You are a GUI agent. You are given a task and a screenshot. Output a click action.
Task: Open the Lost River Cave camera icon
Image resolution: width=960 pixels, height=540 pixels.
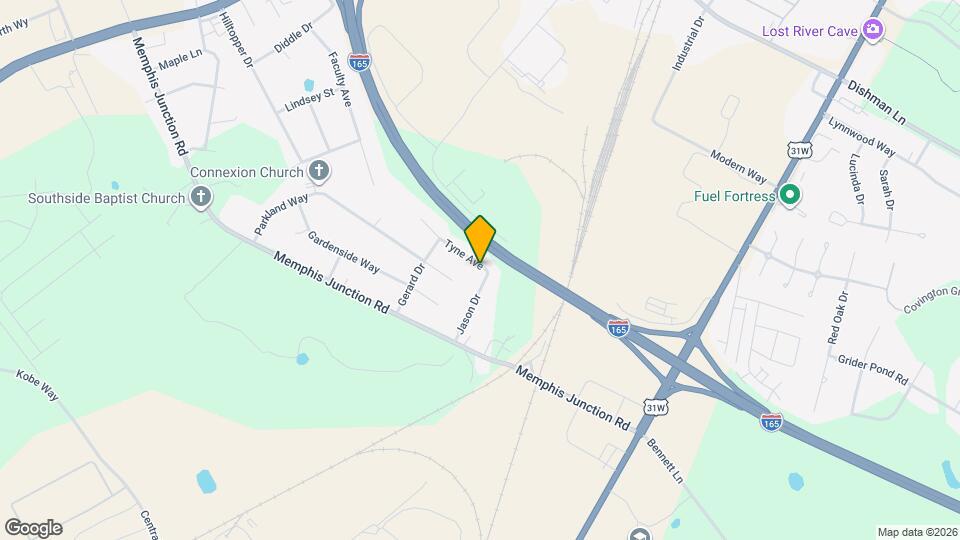click(872, 30)
